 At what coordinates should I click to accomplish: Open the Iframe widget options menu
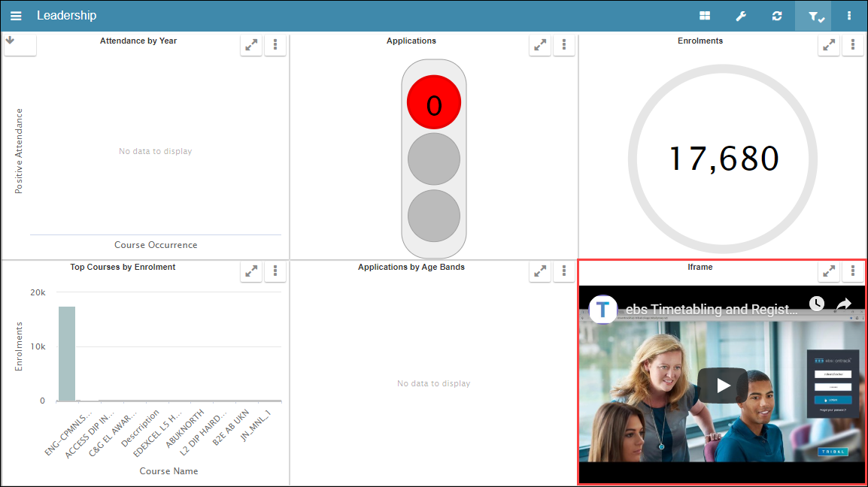click(x=852, y=271)
